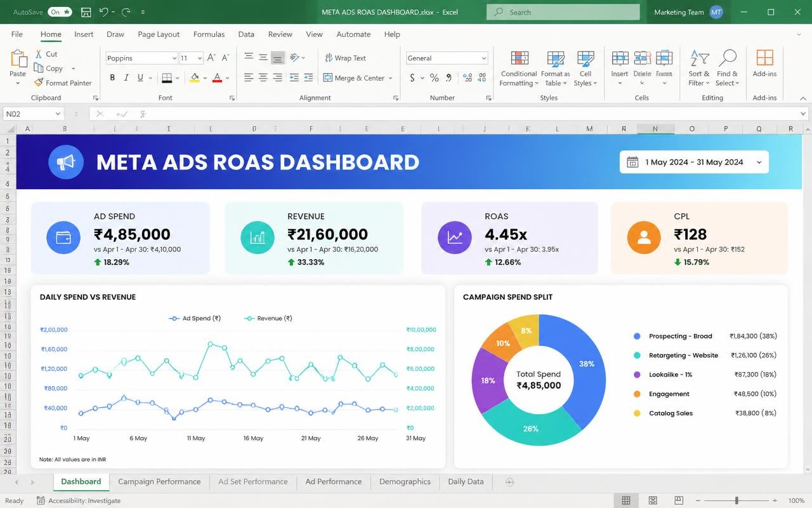The height and width of the screenshot is (508, 812).
Task: Open the font name dropdown
Action: 174,58
